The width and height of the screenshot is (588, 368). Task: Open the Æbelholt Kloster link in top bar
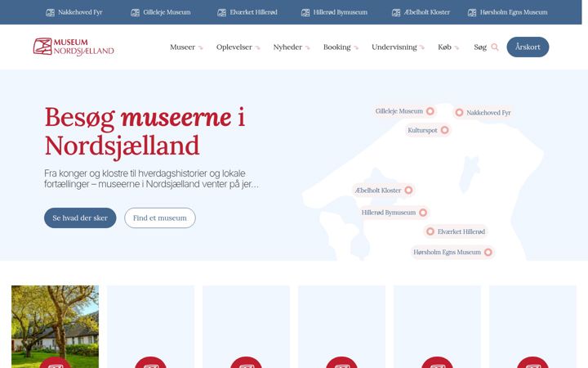pyautogui.click(x=427, y=12)
